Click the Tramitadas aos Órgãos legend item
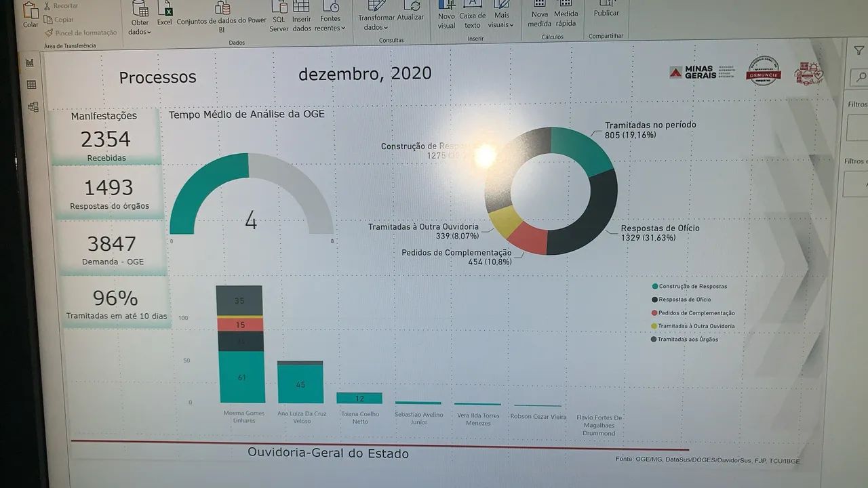This screenshot has width=868, height=488. (x=684, y=339)
